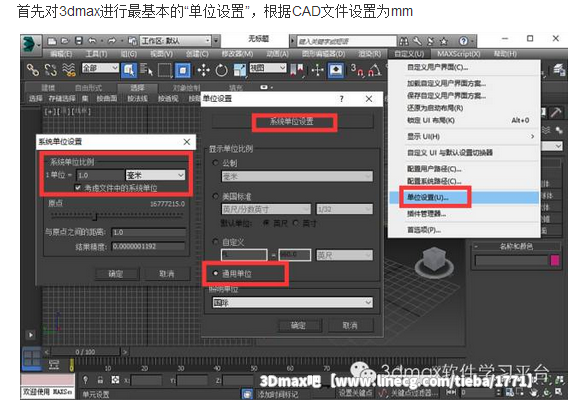Click the New Scene toolbar icon
The width and height of the screenshot is (572, 400).
pos(52,41)
